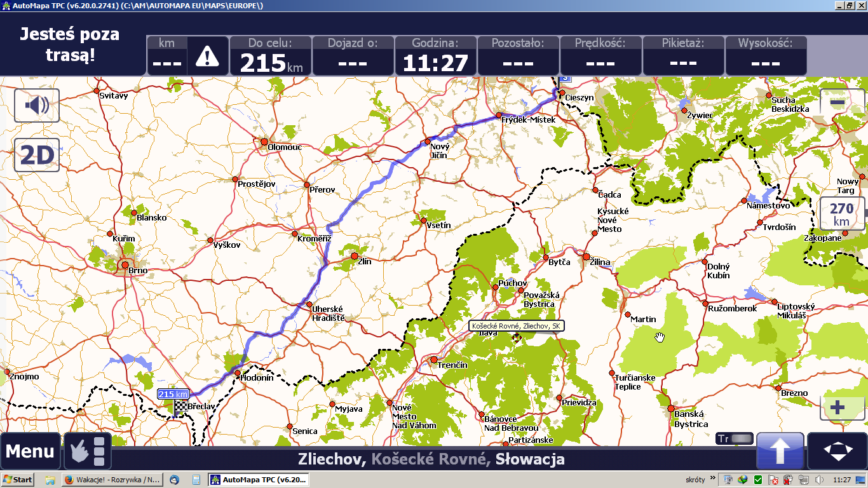The width and height of the screenshot is (868, 488).
Task: Click the Zliechov location bar at bottom
Action: point(431,459)
